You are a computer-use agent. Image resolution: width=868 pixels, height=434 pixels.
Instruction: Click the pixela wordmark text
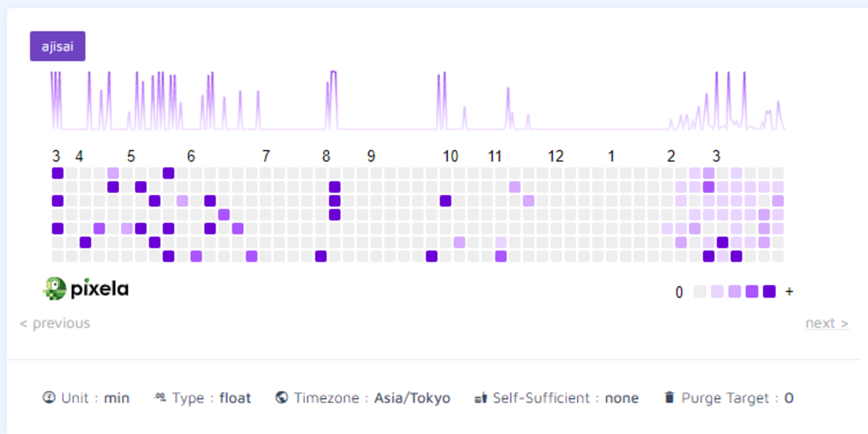click(x=99, y=289)
